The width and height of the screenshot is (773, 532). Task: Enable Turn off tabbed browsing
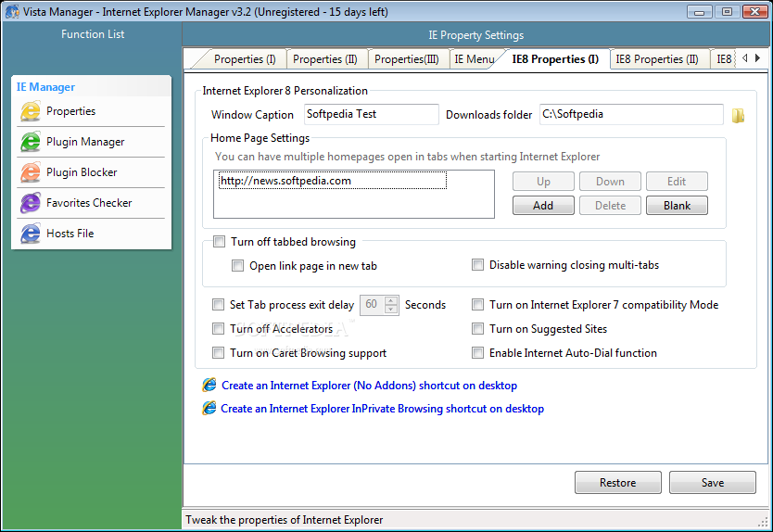point(219,242)
